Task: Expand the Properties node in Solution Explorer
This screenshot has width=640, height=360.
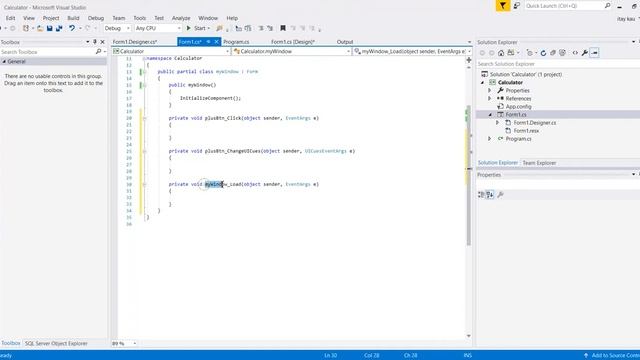Action: click(490, 91)
